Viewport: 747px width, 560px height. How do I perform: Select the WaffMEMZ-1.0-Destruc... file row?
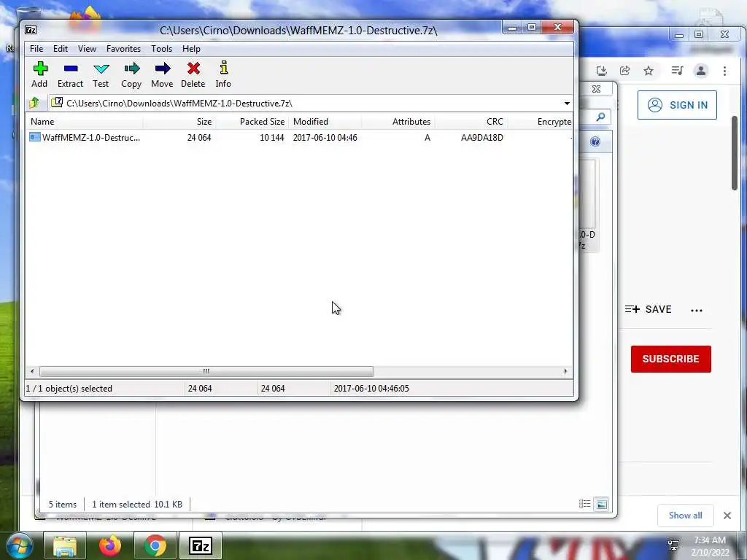(x=299, y=138)
